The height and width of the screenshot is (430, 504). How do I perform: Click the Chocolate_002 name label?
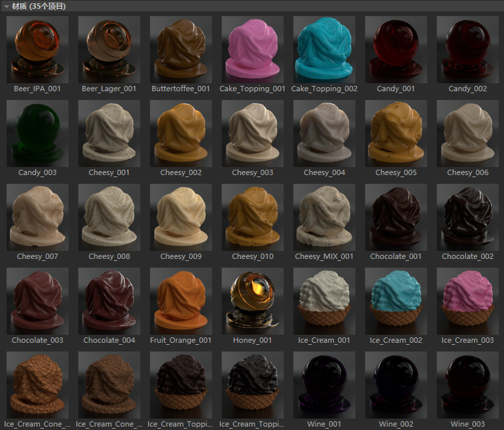click(x=467, y=256)
